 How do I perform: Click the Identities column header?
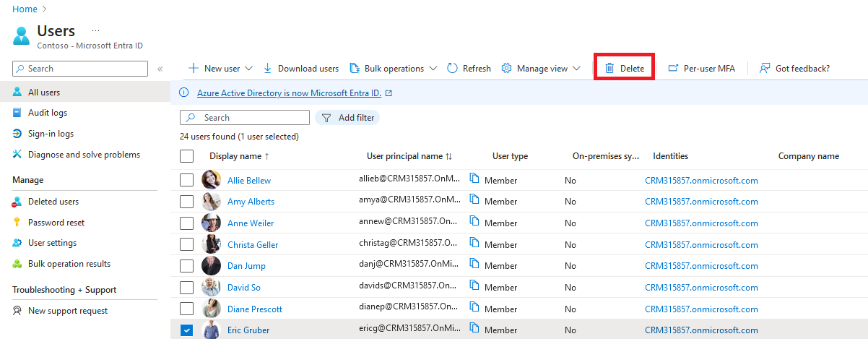[x=670, y=156]
